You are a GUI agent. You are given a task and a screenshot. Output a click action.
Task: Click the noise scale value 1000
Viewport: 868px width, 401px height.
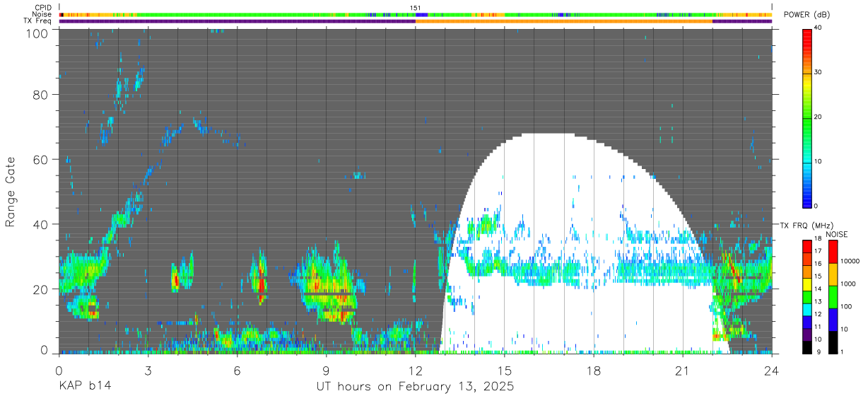tap(848, 284)
